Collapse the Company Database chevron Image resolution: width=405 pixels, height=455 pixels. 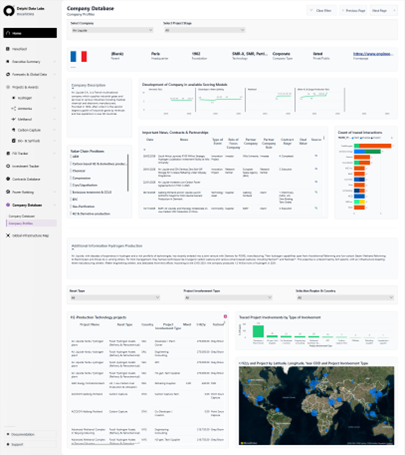(54, 205)
